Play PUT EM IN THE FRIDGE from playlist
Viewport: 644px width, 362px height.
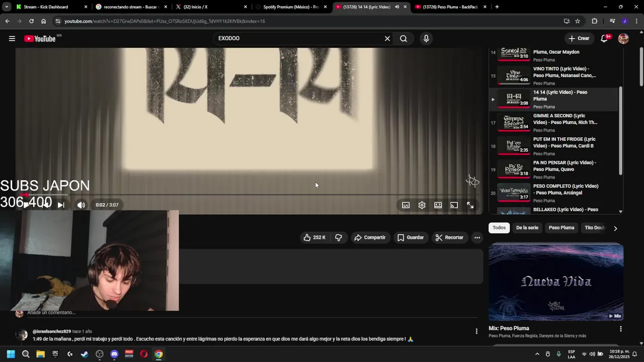tap(553, 146)
